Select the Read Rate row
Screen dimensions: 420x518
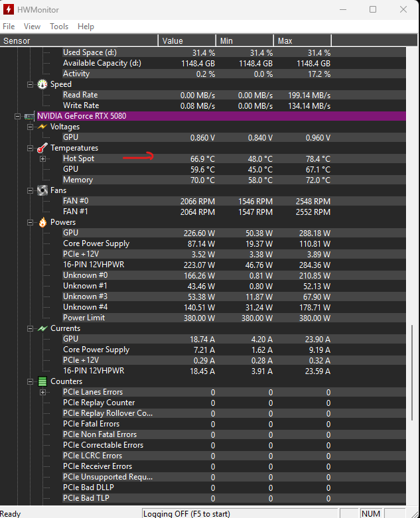(234, 95)
